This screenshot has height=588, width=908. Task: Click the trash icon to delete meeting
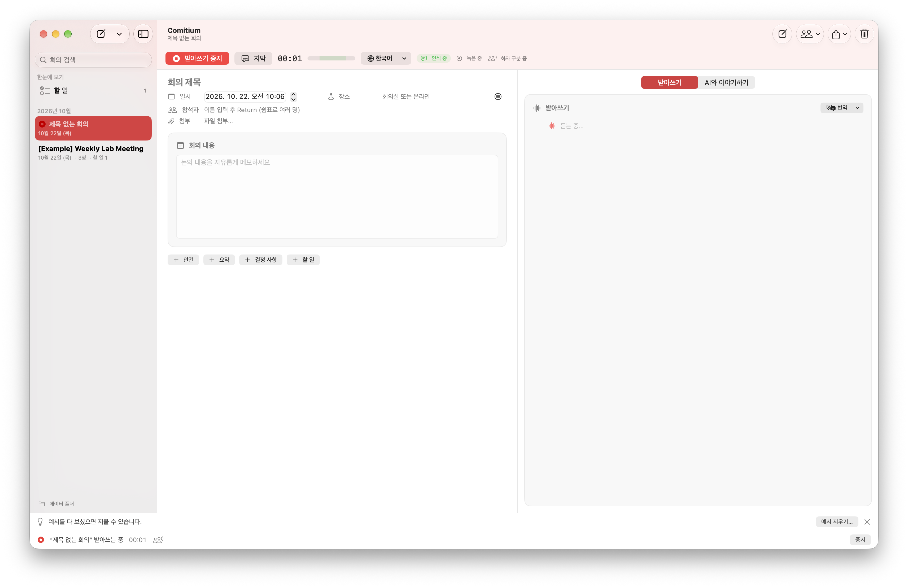tap(864, 34)
